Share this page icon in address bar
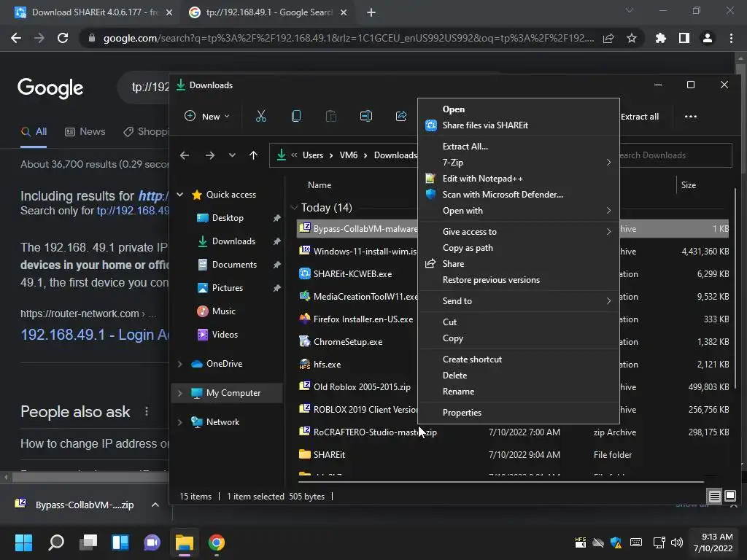The image size is (747, 560). [608, 38]
